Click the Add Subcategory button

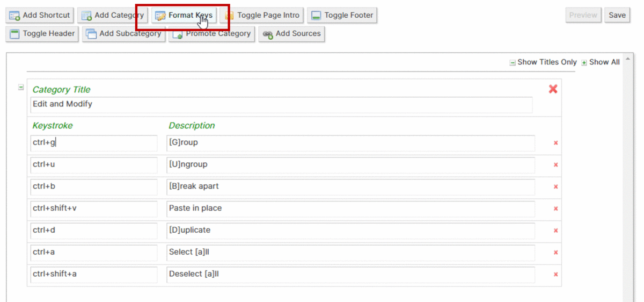click(x=123, y=33)
